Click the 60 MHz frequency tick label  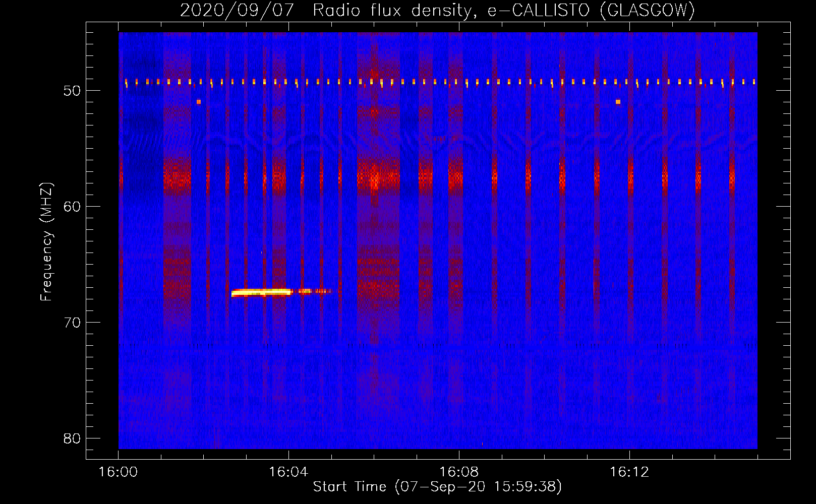click(72, 207)
